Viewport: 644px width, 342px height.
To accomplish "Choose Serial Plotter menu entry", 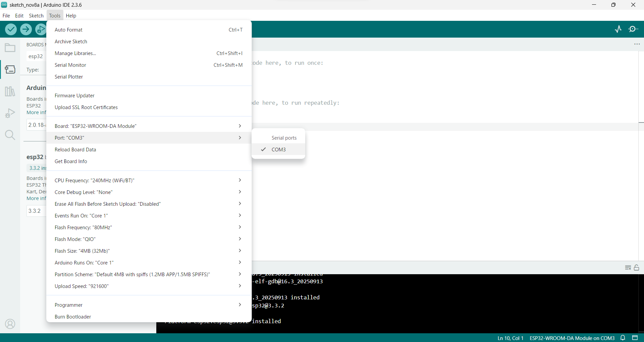I will [149, 77].
